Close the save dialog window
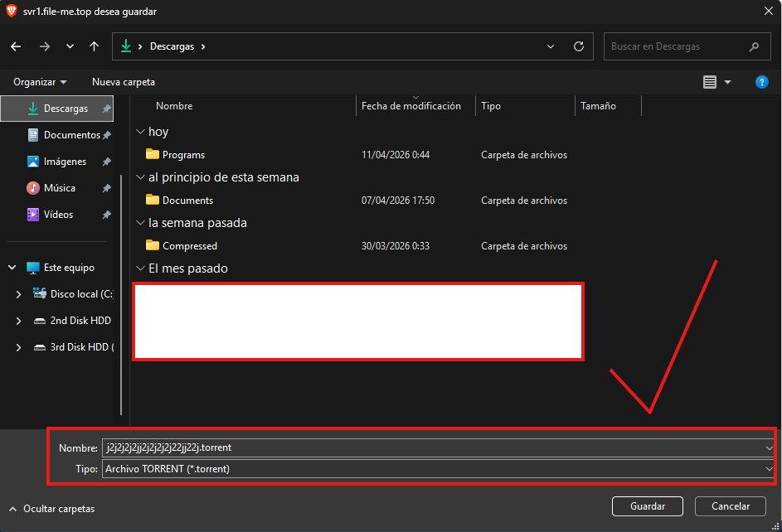 pyautogui.click(x=769, y=11)
